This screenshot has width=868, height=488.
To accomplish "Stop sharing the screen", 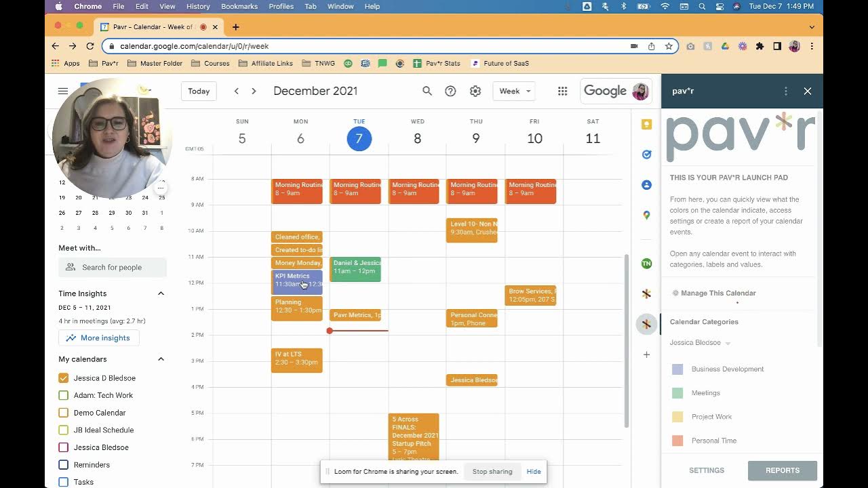I will [x=492, y=472].
